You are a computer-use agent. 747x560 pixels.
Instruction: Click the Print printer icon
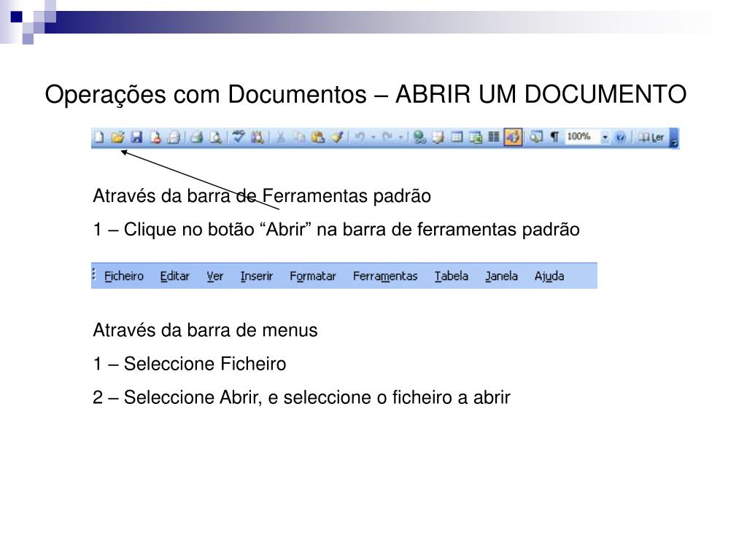(x=196, y=137)
